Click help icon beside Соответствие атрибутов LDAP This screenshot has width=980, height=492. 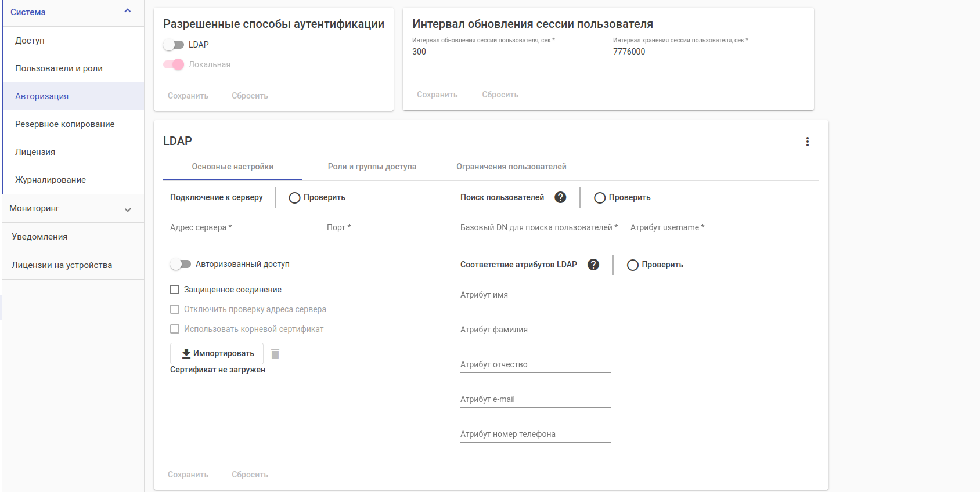coord(593,265)
